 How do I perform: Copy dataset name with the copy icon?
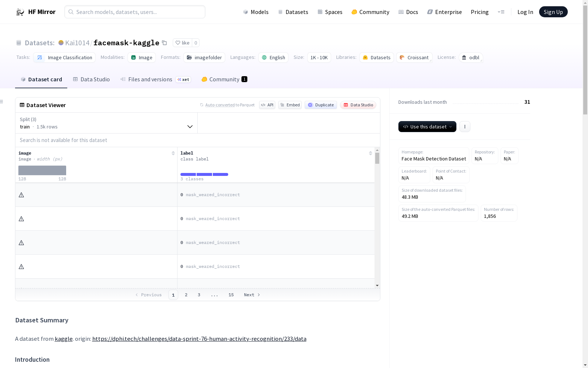pos(165,43)
